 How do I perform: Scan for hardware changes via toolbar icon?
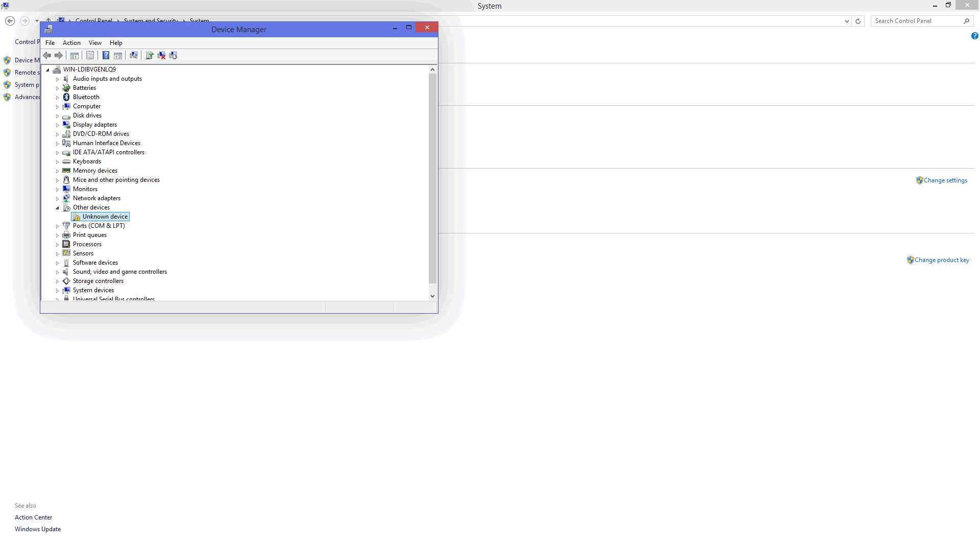134,56
